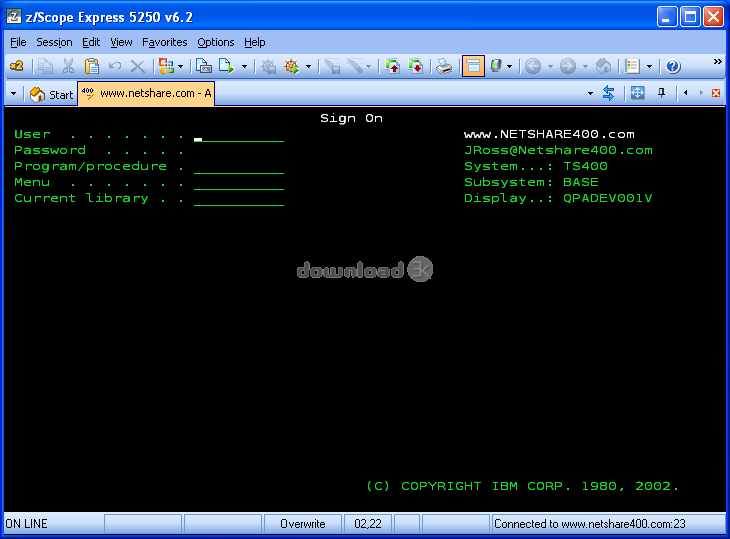
Task: Click the Sign On title text
Action: coord(351,118)
